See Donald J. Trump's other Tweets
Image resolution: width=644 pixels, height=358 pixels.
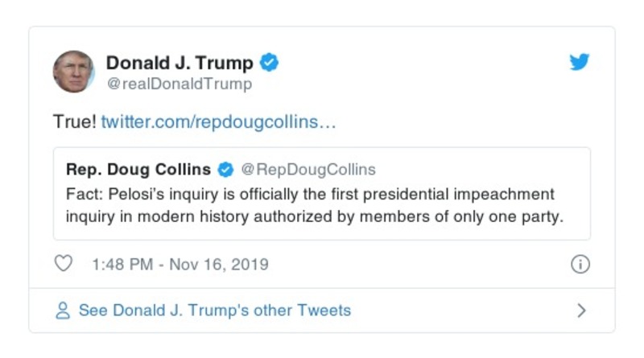[214, 311]
